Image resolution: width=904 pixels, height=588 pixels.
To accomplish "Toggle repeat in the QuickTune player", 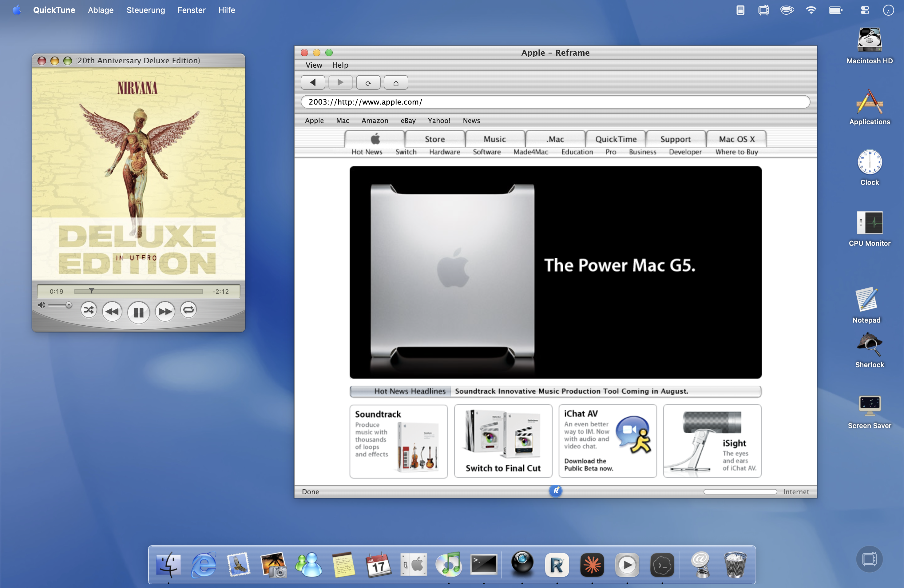I will tap(188, 310).
